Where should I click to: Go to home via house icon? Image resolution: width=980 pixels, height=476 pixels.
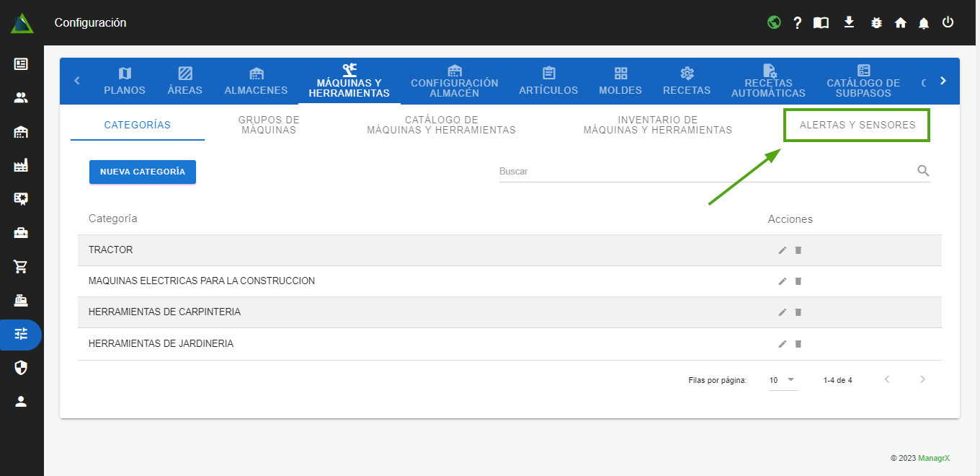pos(900,23)
